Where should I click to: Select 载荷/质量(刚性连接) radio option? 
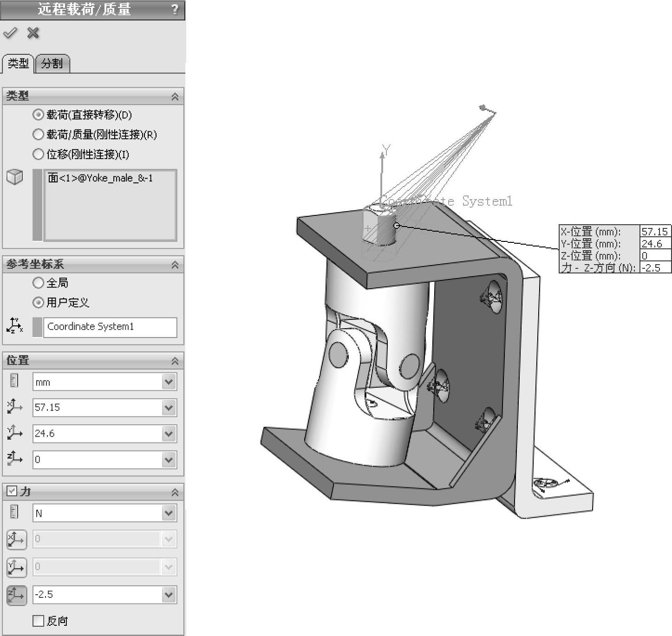coord(38,135)
